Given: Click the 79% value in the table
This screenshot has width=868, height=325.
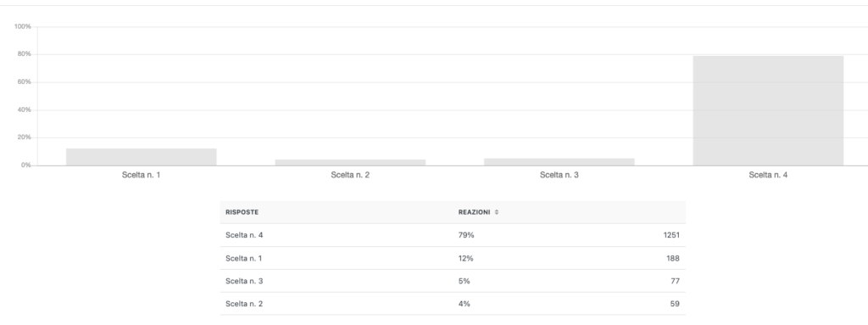Looking at the screenshot, I should coord(466,235).
